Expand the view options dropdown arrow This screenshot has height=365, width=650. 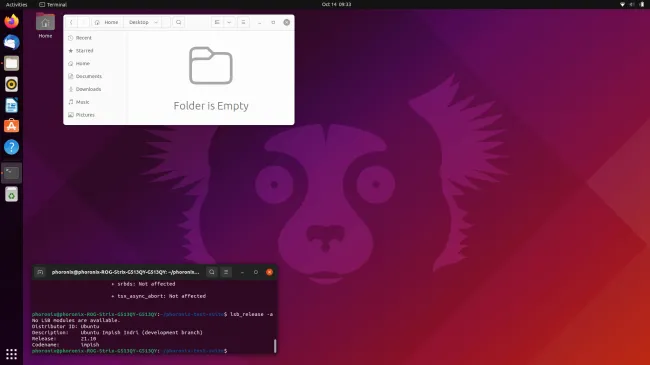coord(229,22)
